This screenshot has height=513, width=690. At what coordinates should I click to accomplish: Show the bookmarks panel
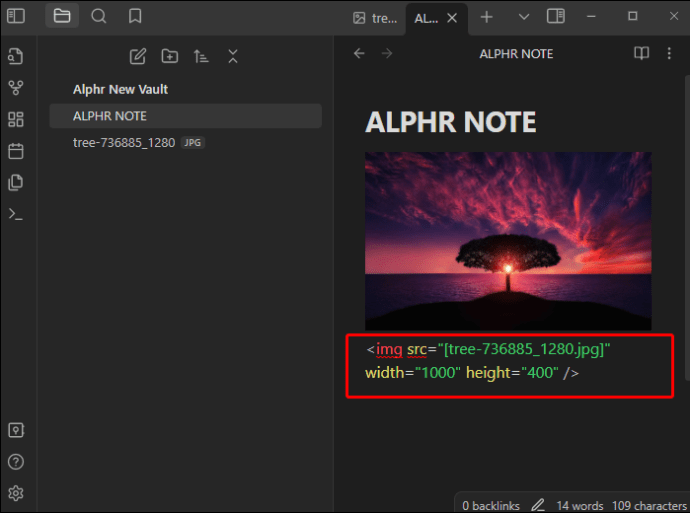pos(135,16)
